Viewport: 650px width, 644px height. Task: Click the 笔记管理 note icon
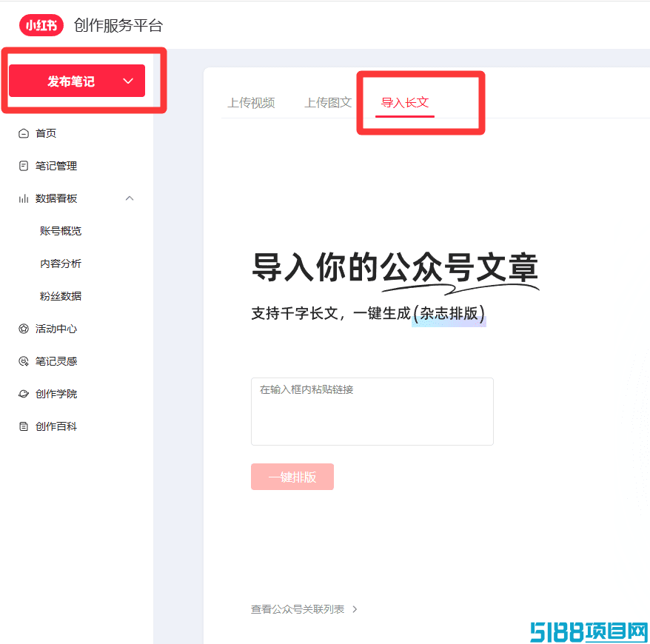24,166
